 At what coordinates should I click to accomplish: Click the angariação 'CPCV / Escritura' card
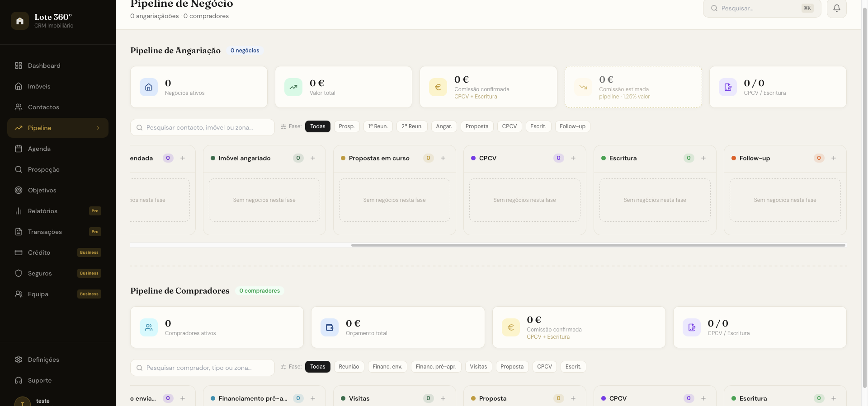(x=778, y=87)
